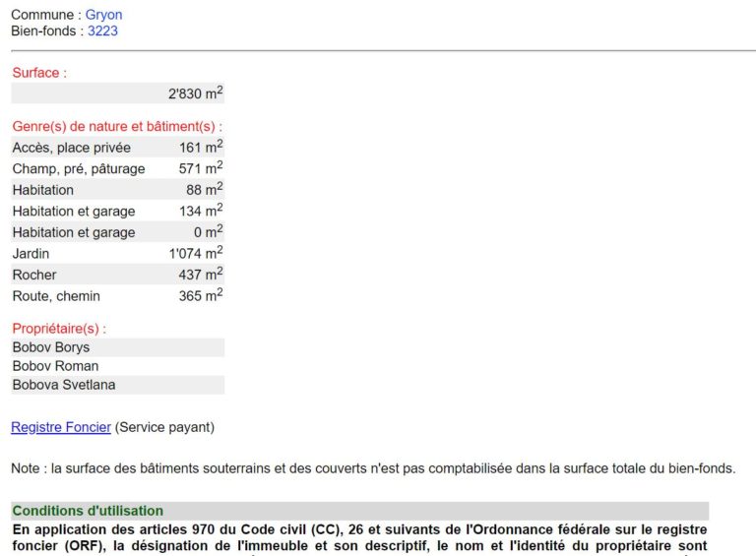Viewport: 756px width, 556px height.
Task: Select owner Bobova Svetlana
Action: [x=64, y=385]
